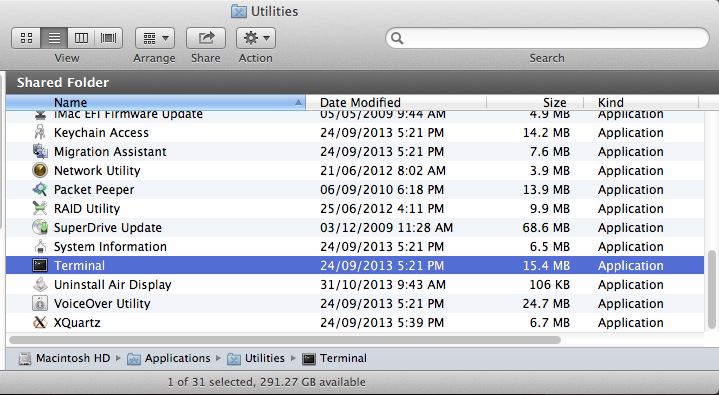The image size is (719, 395).
Task: Click the RAID Utility icon
Action: point(40,209)
